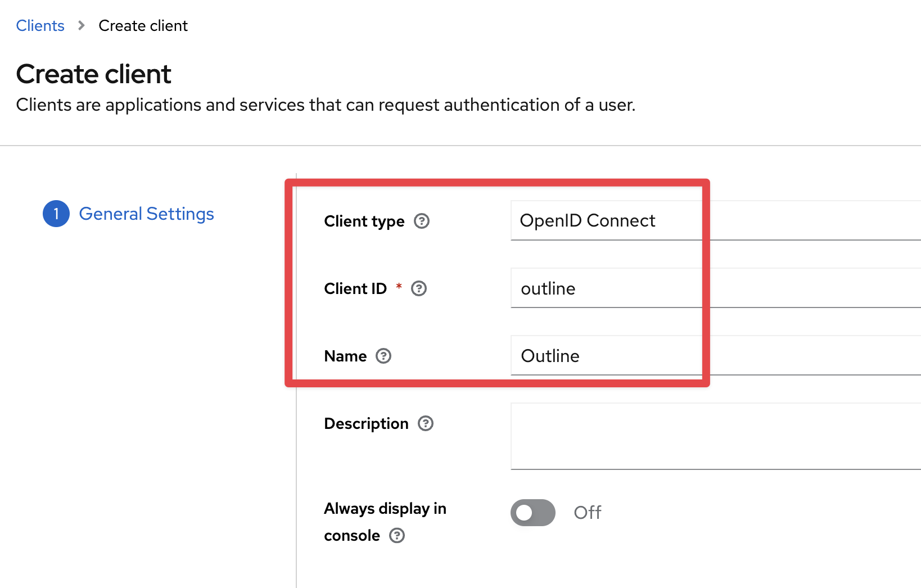This screenshot has width=921, height=588.
Task: Click the Description help question icon
Action: tap(426, 423)
